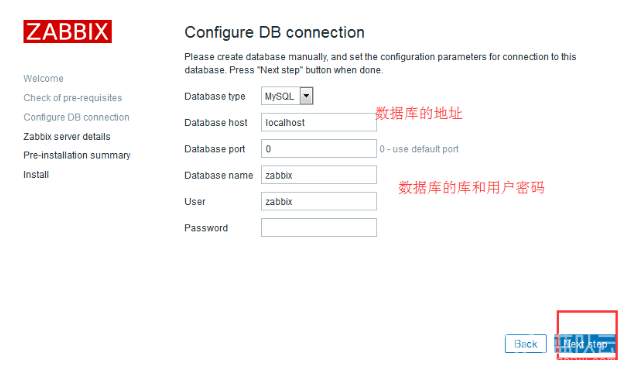Screen dimensions: 626x376
Task: Edit the Database name field
Action: click(x=319, y=175)
